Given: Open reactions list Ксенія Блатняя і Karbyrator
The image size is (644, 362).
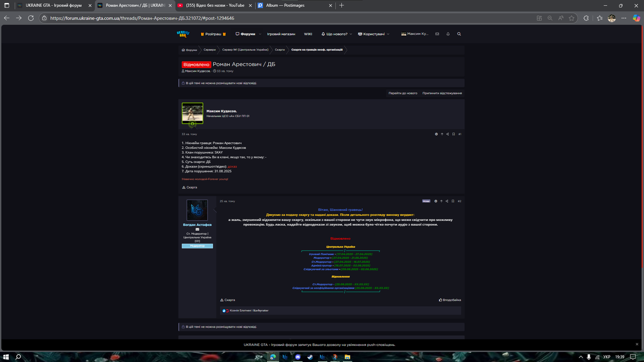Looking at the screenshot, I should [249, 311].
